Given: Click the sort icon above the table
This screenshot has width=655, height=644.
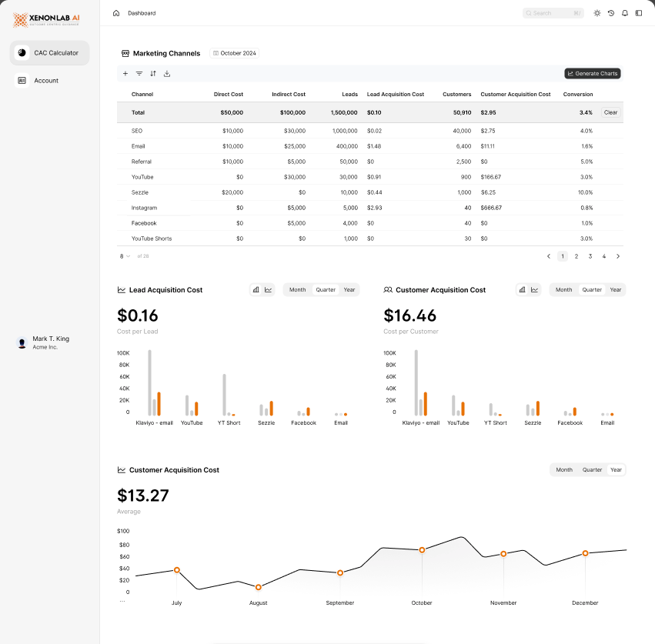Looking at the screenshot, I should [153, 73].
